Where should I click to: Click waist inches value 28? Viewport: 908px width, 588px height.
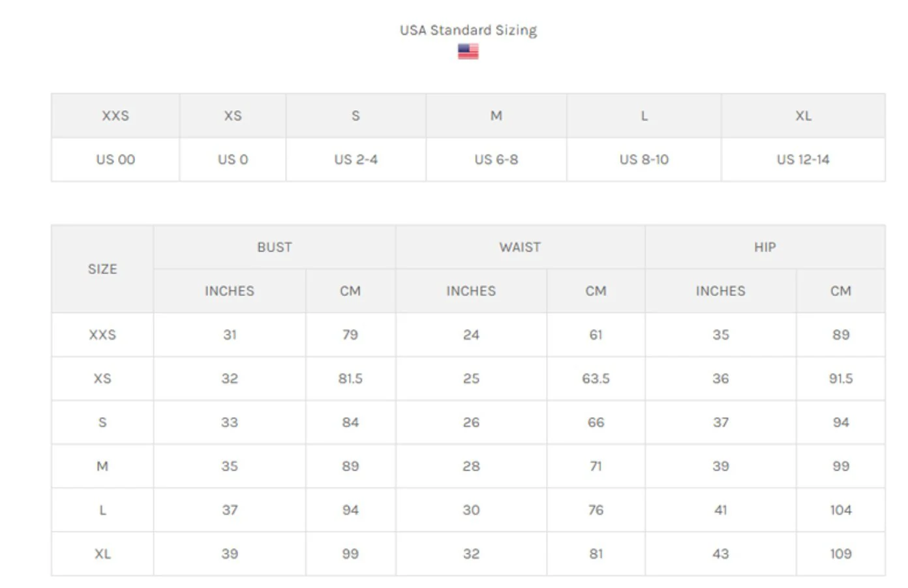471,467
